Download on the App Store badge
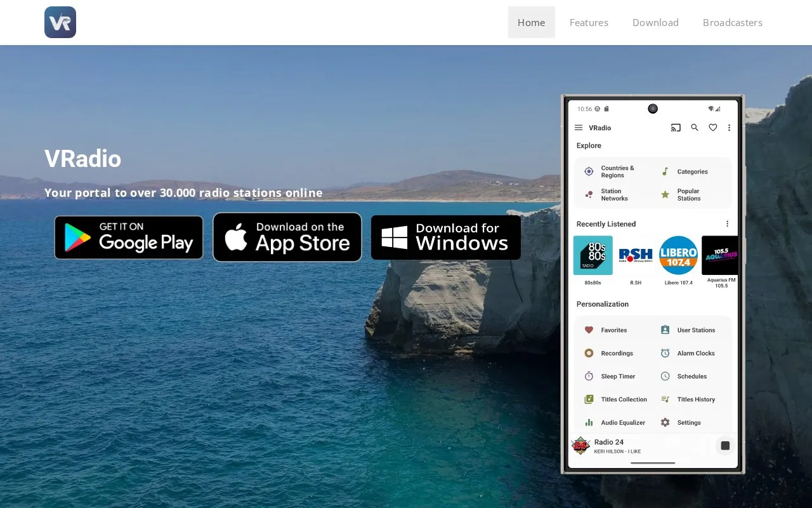Viewport: 812px width, 508px height. [x=287, y=237]
